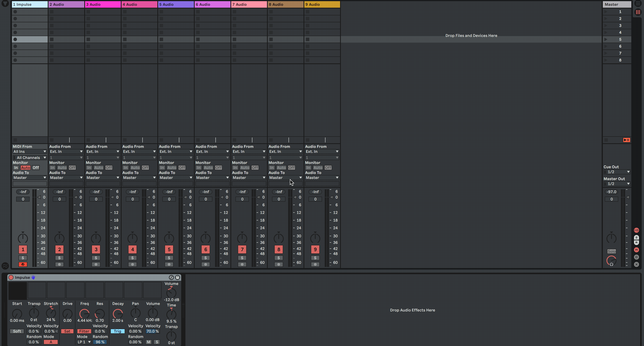Click the Trig button in Impulse

click(118, 331)
